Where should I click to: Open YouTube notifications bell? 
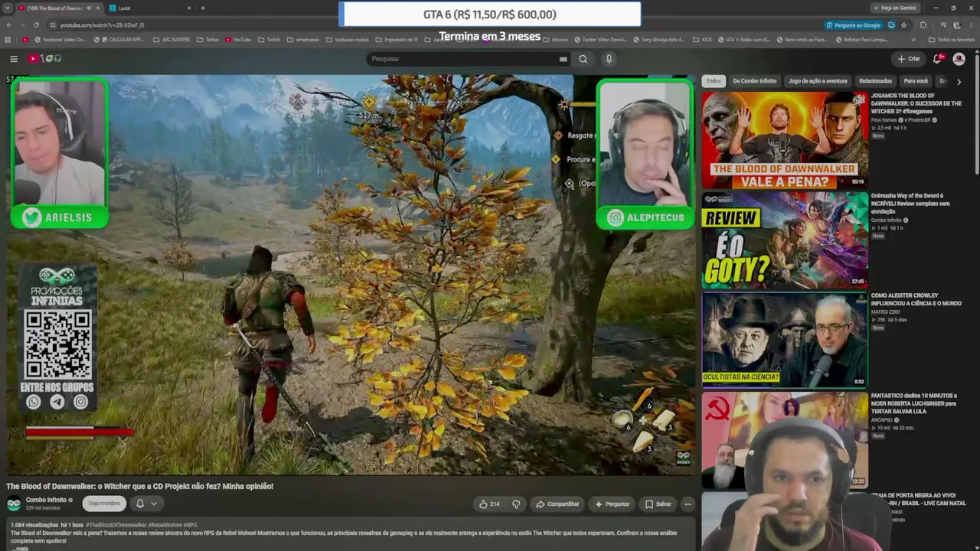937,59
